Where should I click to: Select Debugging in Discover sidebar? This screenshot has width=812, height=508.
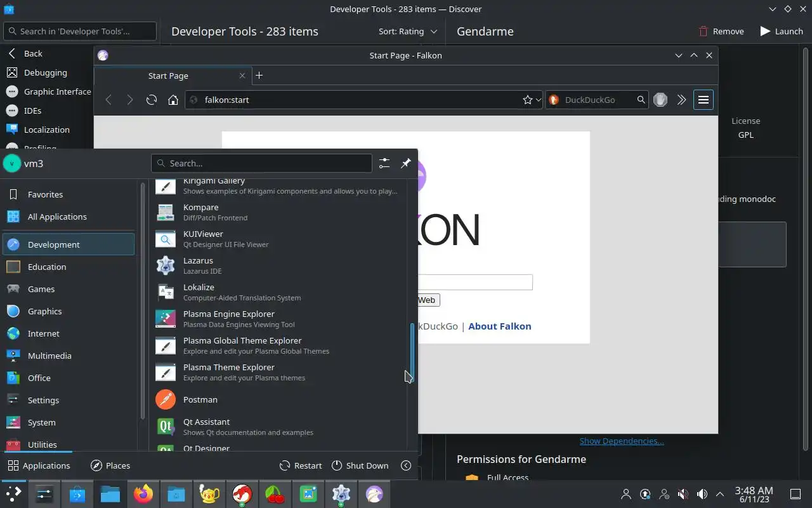[x=46, y=72]
